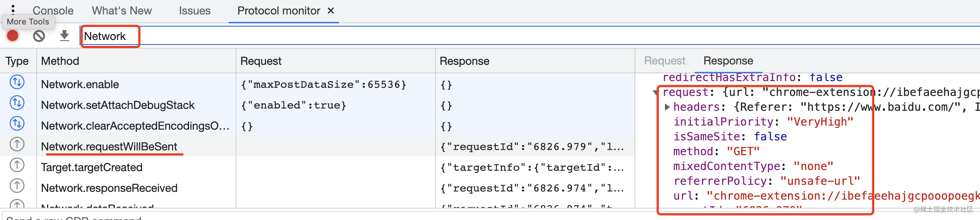Close the Protocol monitor tab
This screenshot has width=980, height=220.
(x=331, y=11)
